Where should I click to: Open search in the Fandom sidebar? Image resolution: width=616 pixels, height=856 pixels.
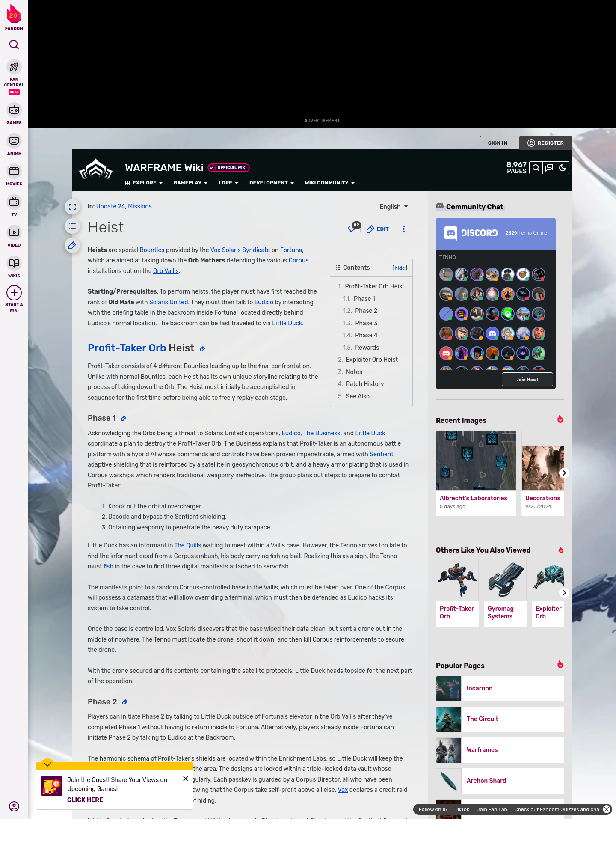coord(14,45)
